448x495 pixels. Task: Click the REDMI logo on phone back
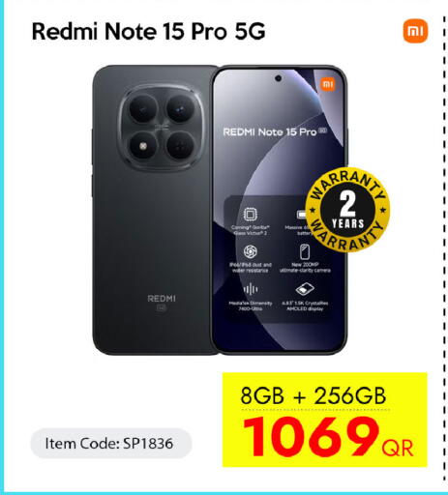162,299
